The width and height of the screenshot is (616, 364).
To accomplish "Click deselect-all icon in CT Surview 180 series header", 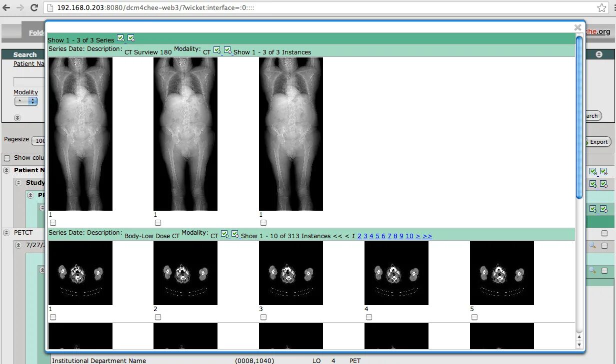I will coord(227,50).
